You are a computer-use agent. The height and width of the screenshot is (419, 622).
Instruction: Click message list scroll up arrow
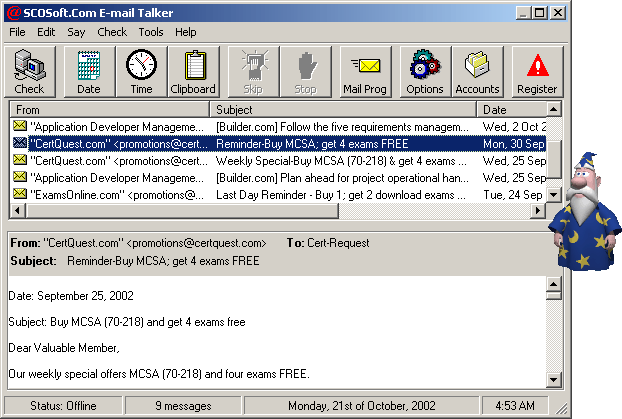[554, 109]
